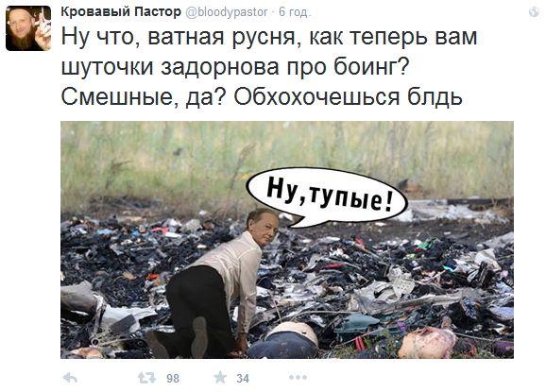Click the word "Обхохочешься" in the tweet
This screenshot has width=546, height=392.
[x=316, y=97]
